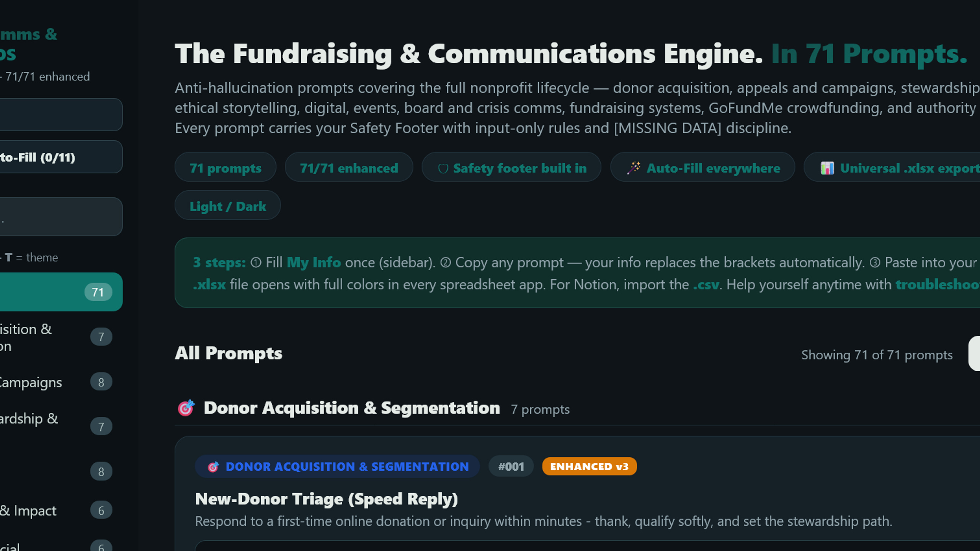Click the magic wand Auto-Fill icon

coord(633,168)
